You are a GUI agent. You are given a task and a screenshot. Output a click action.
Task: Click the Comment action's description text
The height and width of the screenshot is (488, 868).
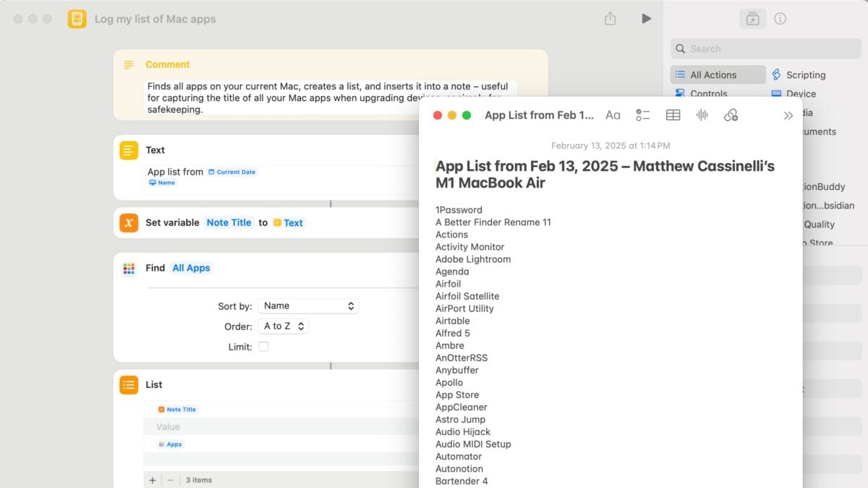[331, 98]
